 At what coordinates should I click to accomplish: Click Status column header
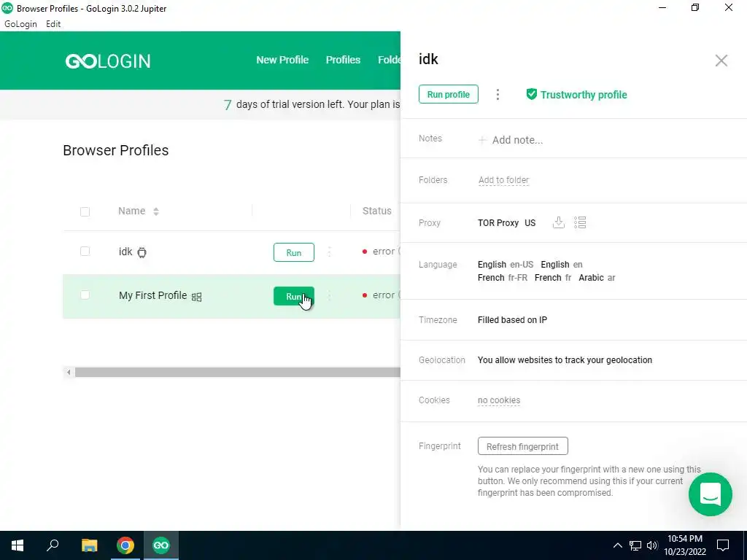[377, 211]
